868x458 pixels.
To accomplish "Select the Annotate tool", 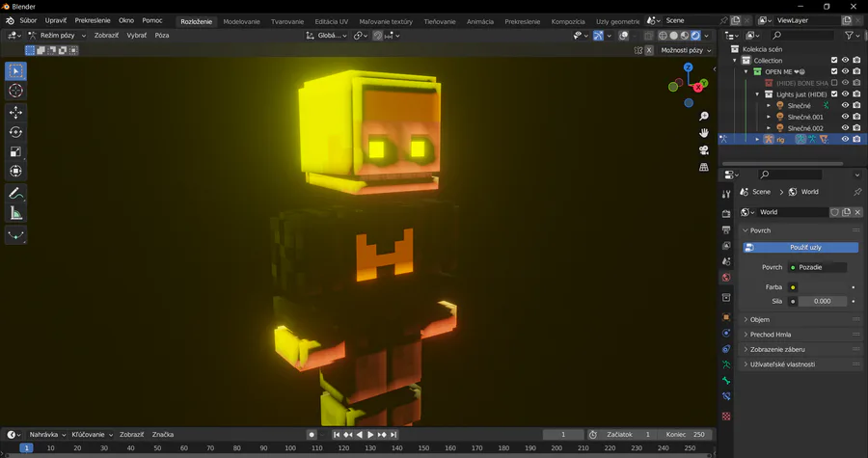I will pyautogui.click(x=15, y=194).
